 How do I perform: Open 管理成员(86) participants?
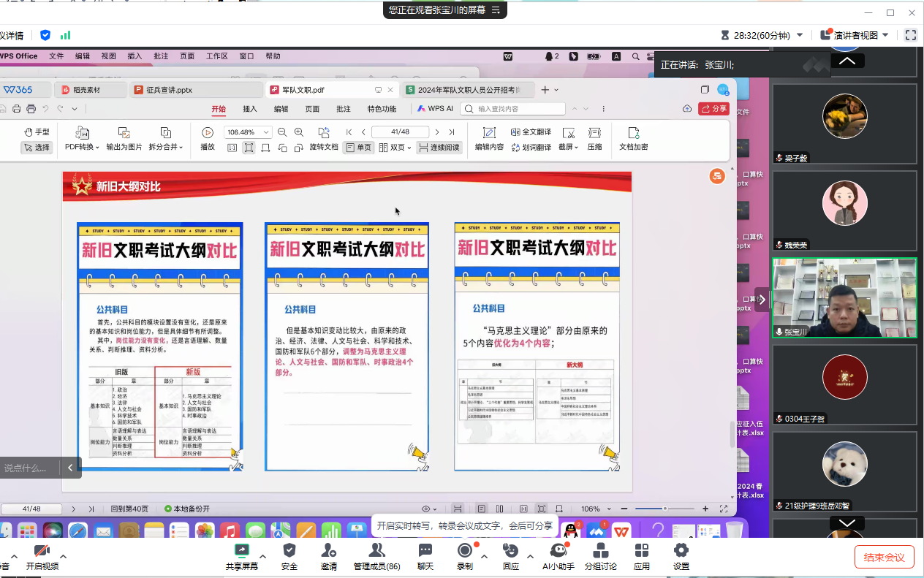pos(377,557)
